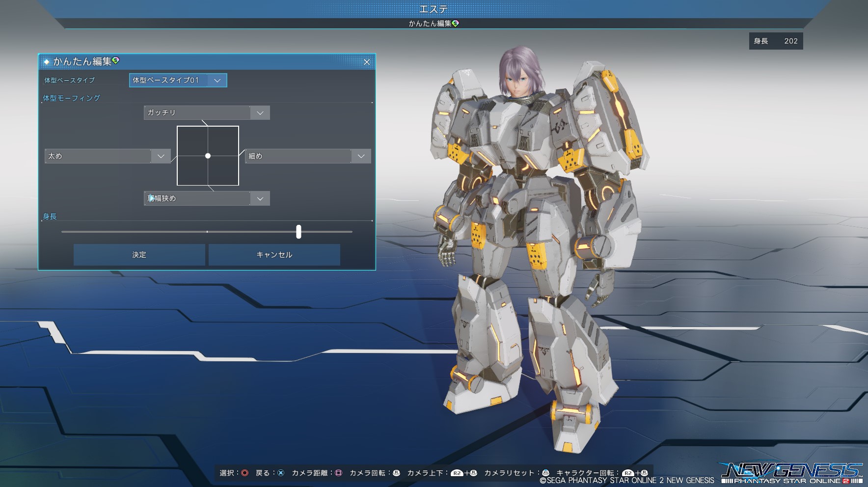The image size is (868, 487).
Task: Open the 肩幅狭め morph dropdown
Action: [260, 198]
